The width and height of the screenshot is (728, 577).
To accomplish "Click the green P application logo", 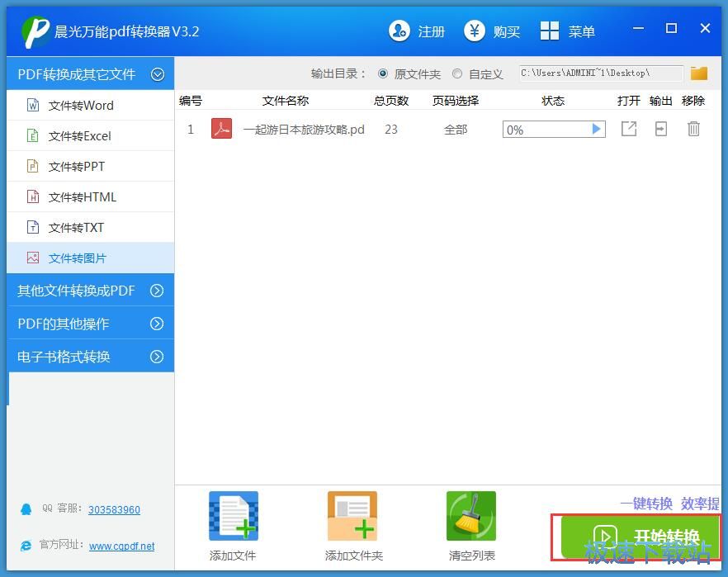I will [35, 31].
